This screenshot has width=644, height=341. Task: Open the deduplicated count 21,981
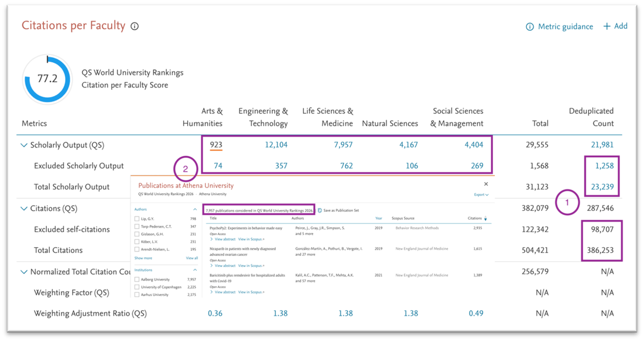pyautogui.click(x=602, y=145)
